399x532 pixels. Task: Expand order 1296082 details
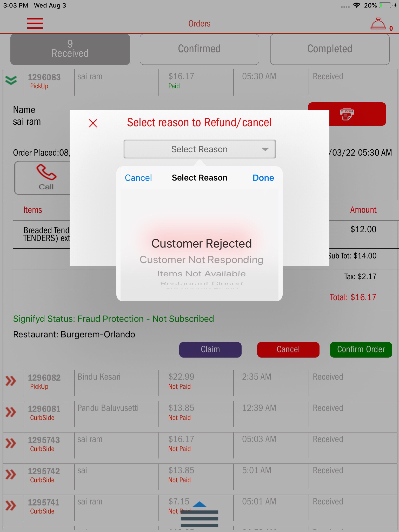coord(11,381)
